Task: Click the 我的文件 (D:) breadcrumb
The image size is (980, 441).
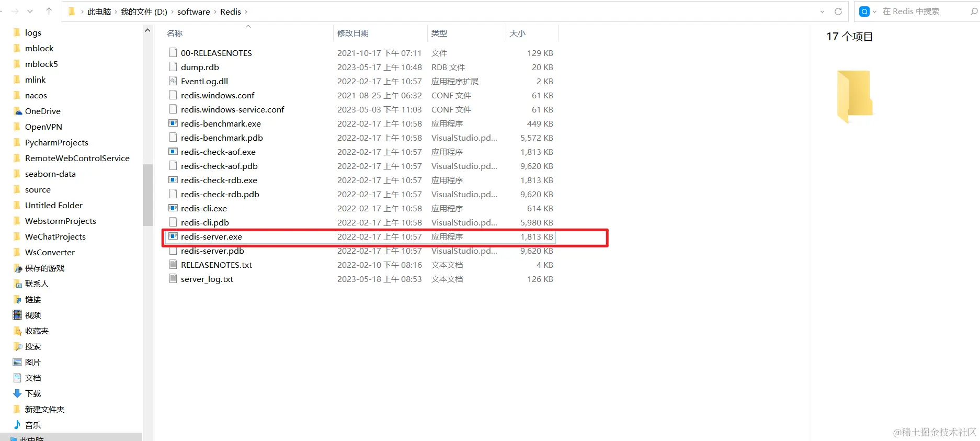Action: pos(144,12)
